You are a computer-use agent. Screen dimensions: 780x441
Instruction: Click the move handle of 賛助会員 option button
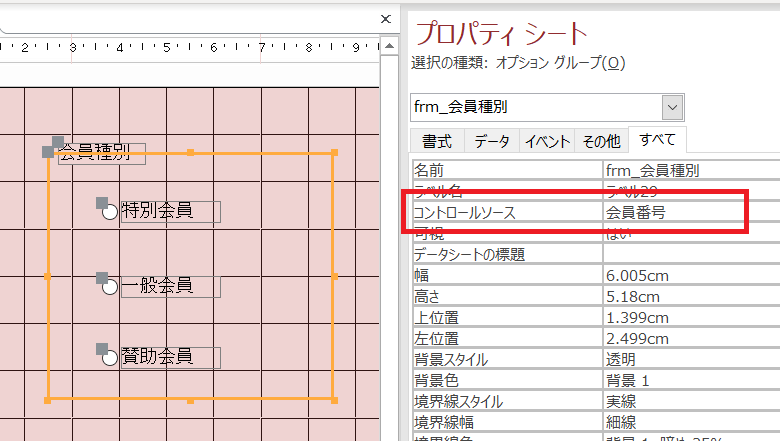pos(102,349)
